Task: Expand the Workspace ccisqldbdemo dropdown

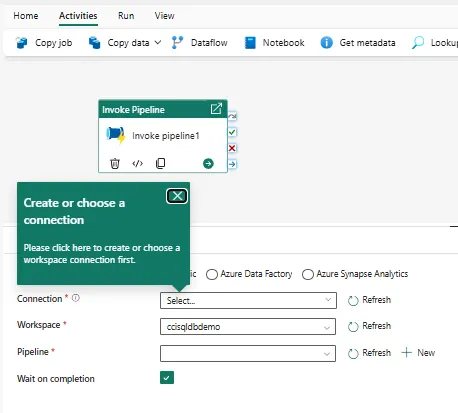Action: 248,327
